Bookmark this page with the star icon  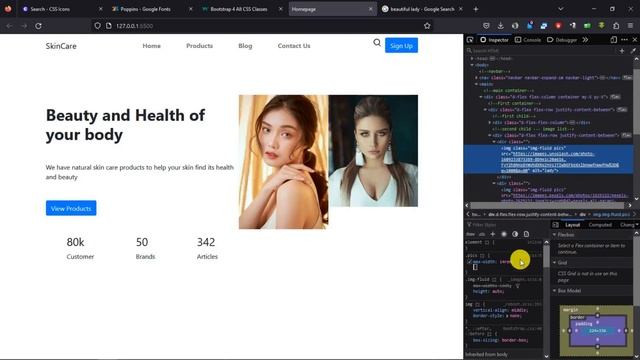(x=427, y=26)
